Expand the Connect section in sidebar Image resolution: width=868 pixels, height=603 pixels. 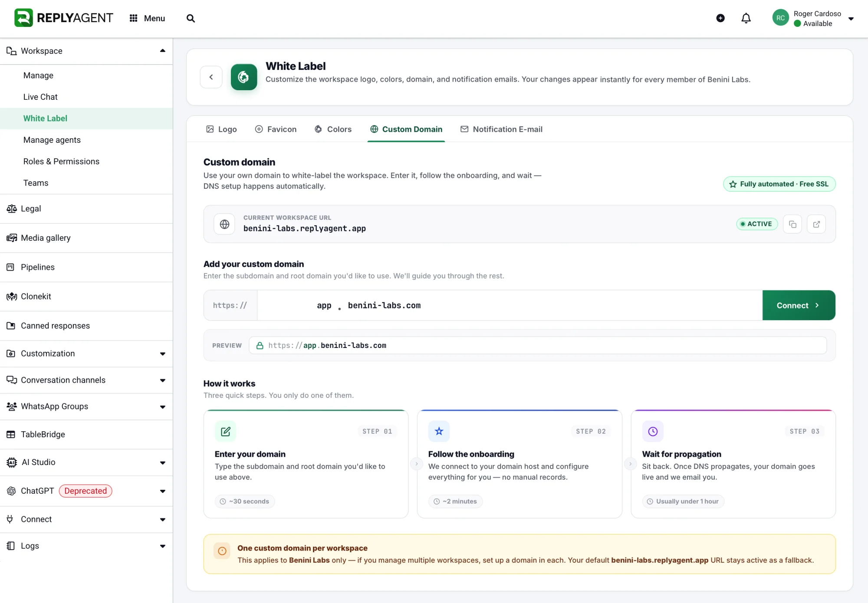162,520
